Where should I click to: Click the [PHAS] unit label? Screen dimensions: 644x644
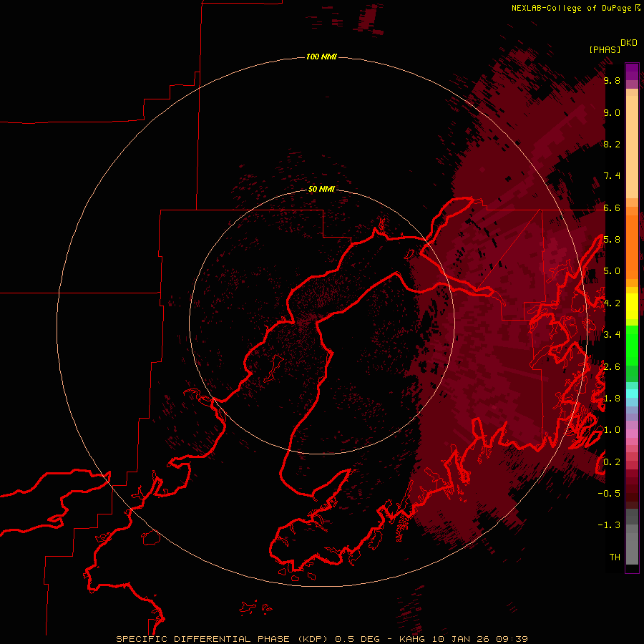(x=605, y=49)
